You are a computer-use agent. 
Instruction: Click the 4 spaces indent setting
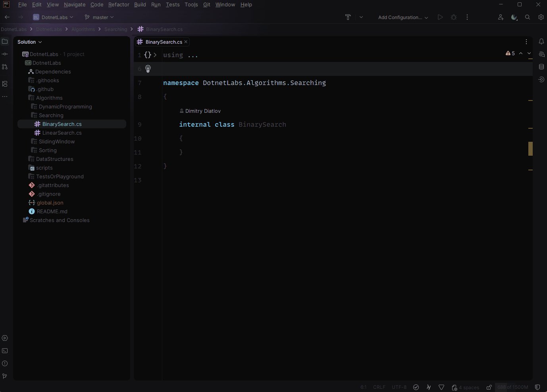[465, 387]
